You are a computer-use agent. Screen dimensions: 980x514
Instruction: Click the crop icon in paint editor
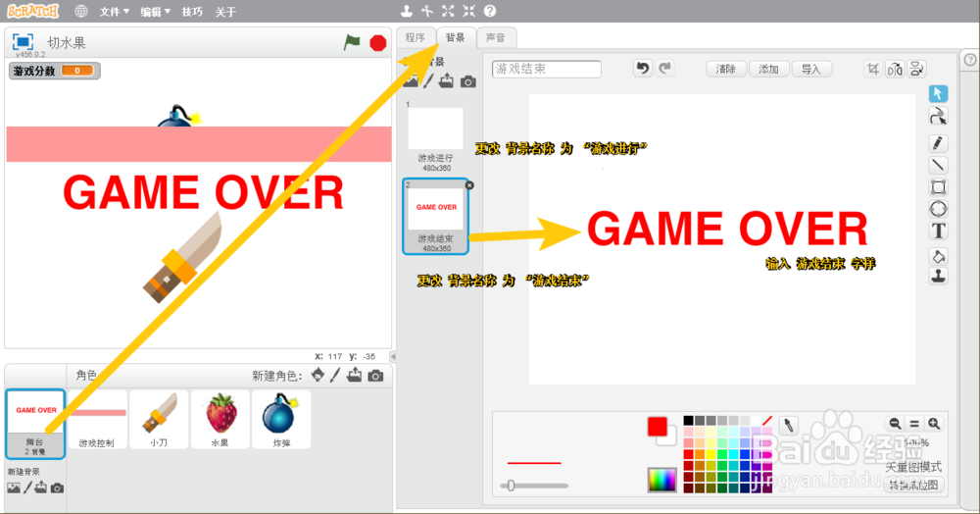[x=873, y=69]
